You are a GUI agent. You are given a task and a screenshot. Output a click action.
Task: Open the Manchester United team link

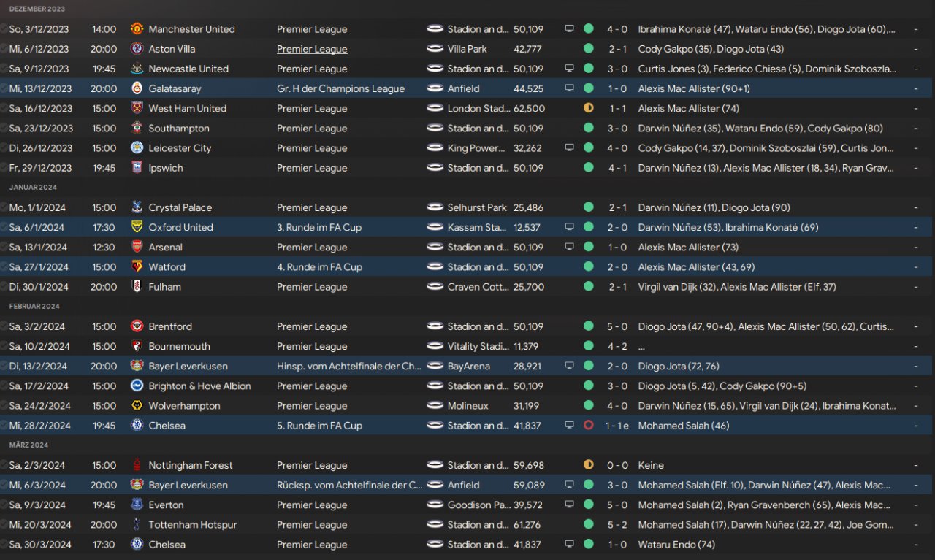[x=191, y=29]
